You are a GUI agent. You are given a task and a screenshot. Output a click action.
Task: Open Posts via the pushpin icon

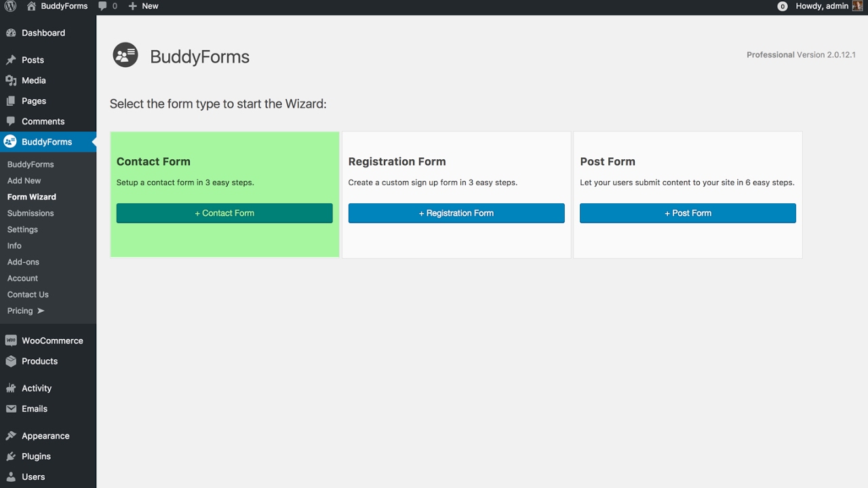click(11, 60)
